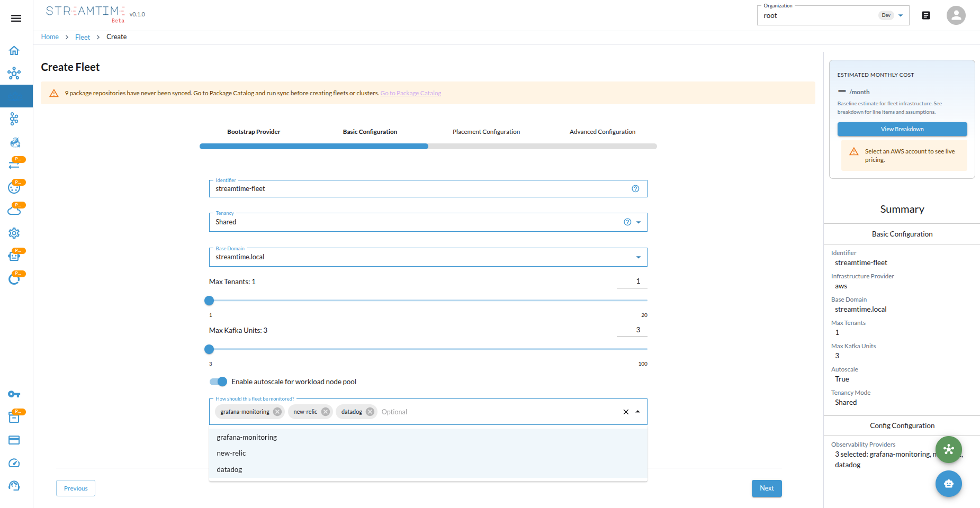Clear all selected monitoring providers
This screenshot has width=980, height=508.
pos(626,412)
